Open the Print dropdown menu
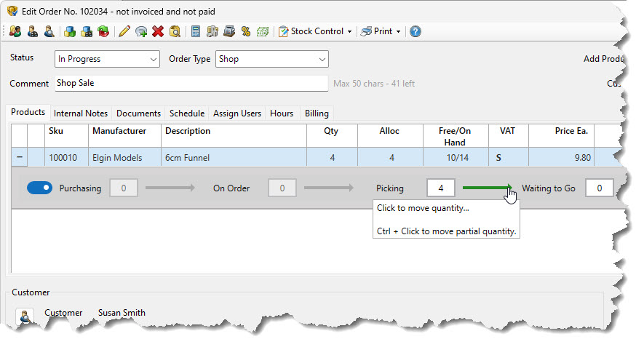The height and width of the screenshot is (347, 644). pyautogui.click(x=381, y=31)
